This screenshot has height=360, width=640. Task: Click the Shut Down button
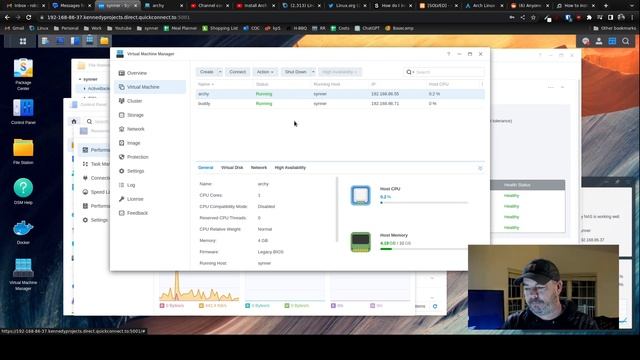(x=296, y=72)
